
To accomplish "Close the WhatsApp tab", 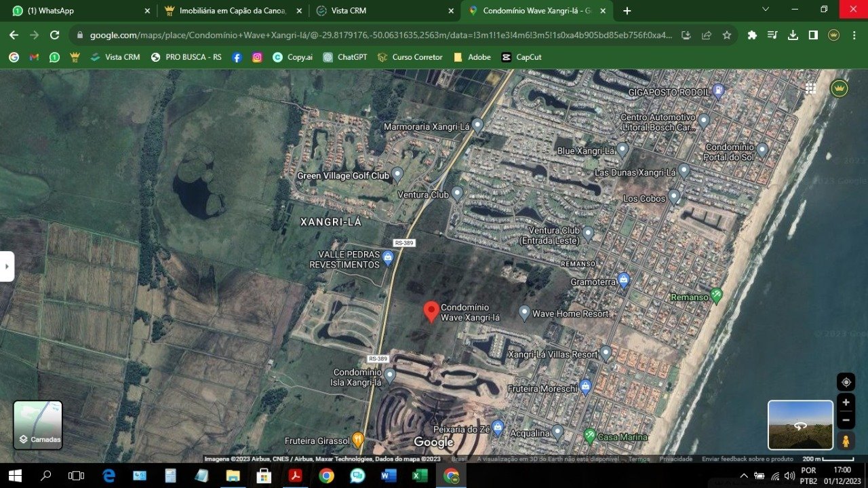I will [x=148, y=11].
